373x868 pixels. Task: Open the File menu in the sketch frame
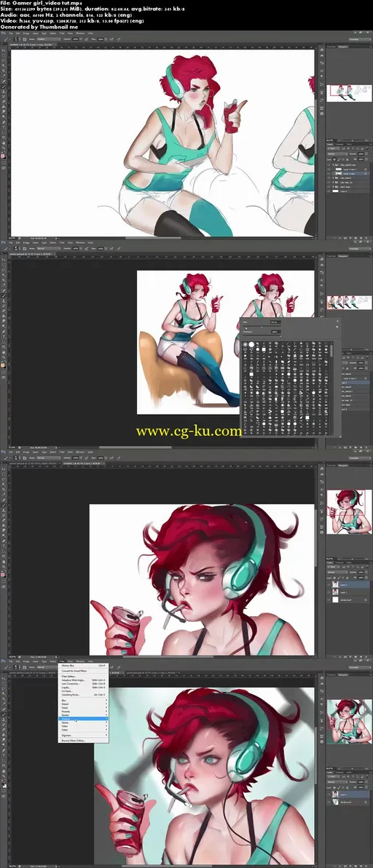point(10,33)
